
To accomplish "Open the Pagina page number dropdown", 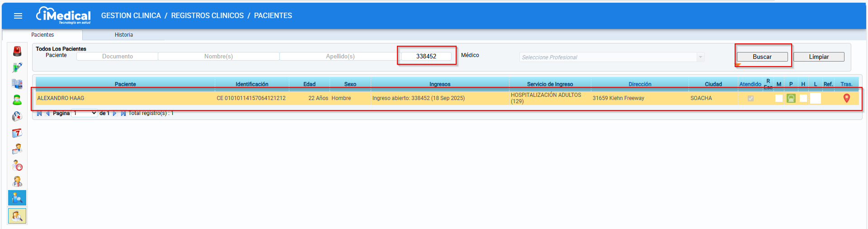I will click(85, 113).
